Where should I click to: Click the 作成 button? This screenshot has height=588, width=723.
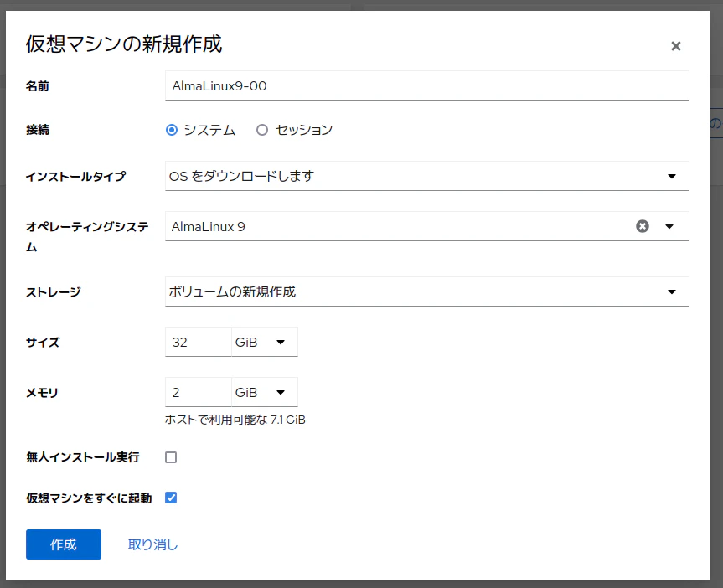pos(64,544)
